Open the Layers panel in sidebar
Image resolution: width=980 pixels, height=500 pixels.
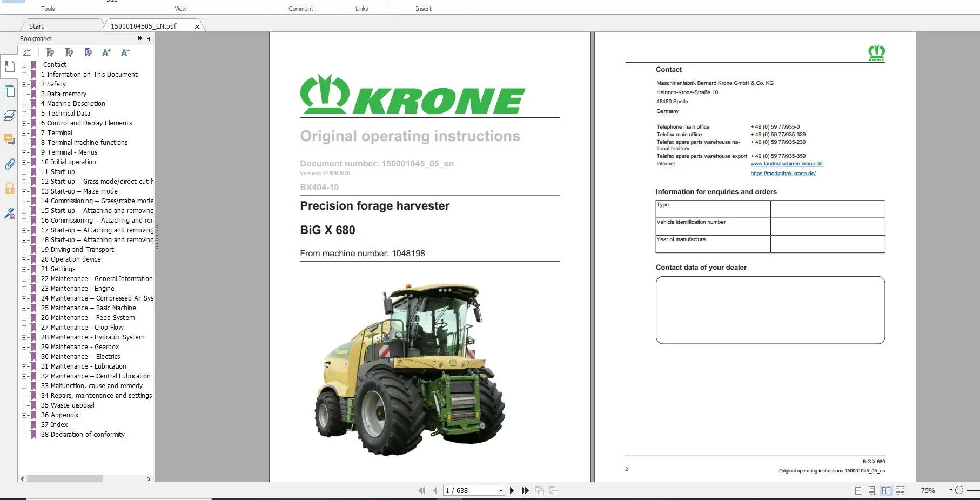point(9,115)
